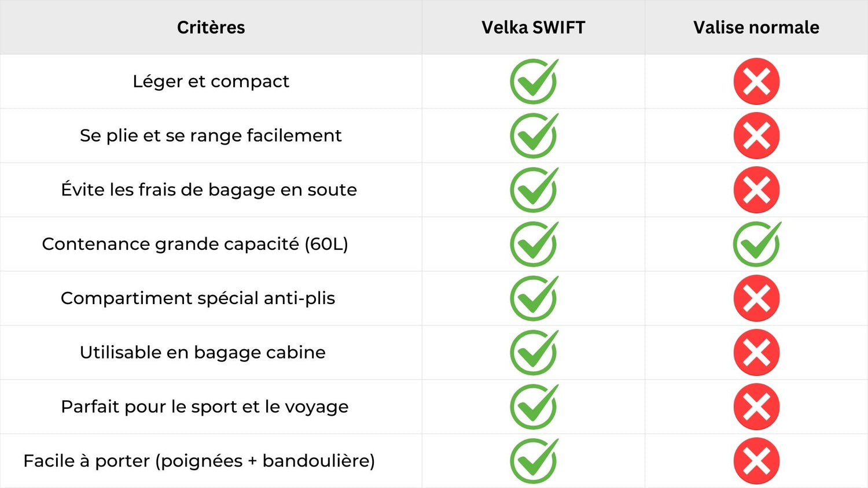Click green check for Parfait pour le sport
Image resolution: width=868 pixels, height=488 pixels.
point(534,406)
